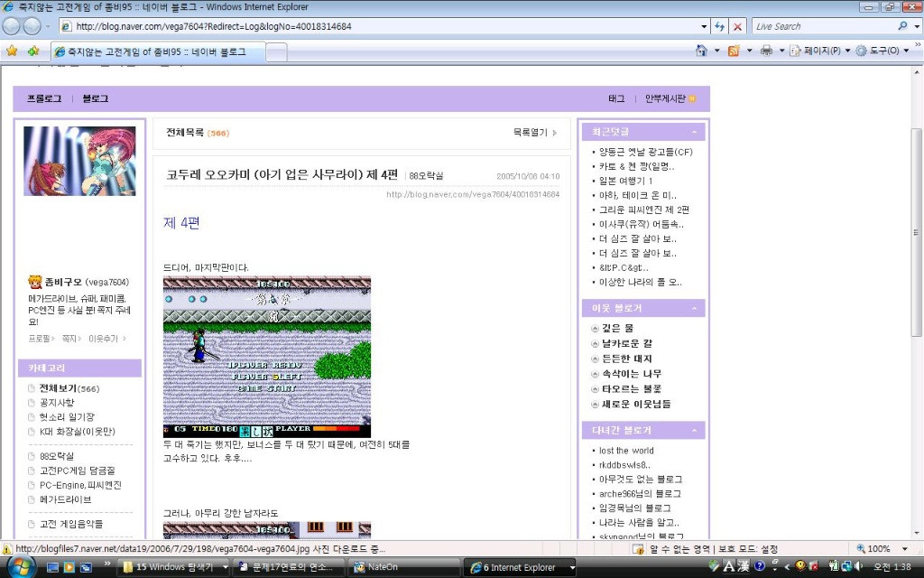Image resolution: width=924 pixels, height=578 pixels.
Task: Collapse the 이웃 블로거 panel
Action: pos(694,309)
